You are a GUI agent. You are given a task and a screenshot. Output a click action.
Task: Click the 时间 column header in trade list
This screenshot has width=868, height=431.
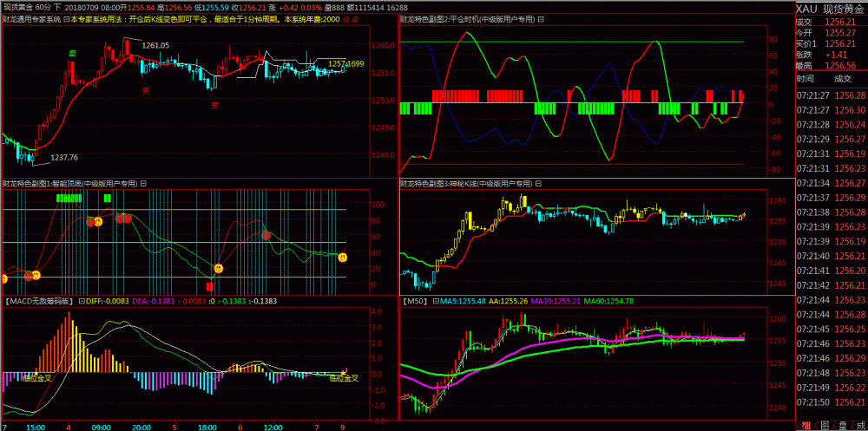pyautogui.click(x=806, y=80)
